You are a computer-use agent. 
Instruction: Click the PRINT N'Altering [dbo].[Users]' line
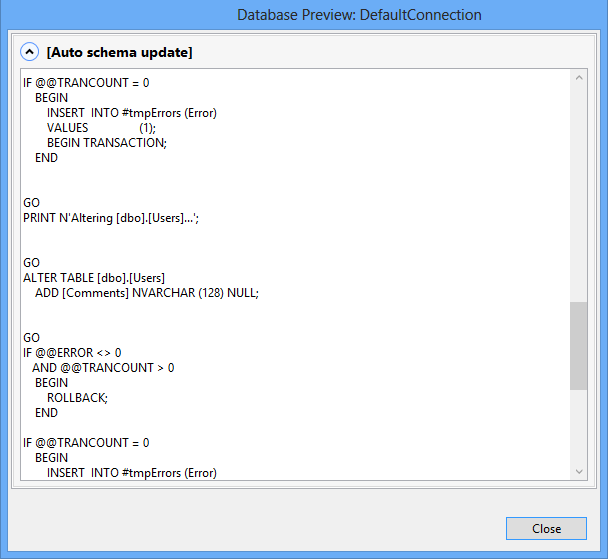[x=111, y=217]
